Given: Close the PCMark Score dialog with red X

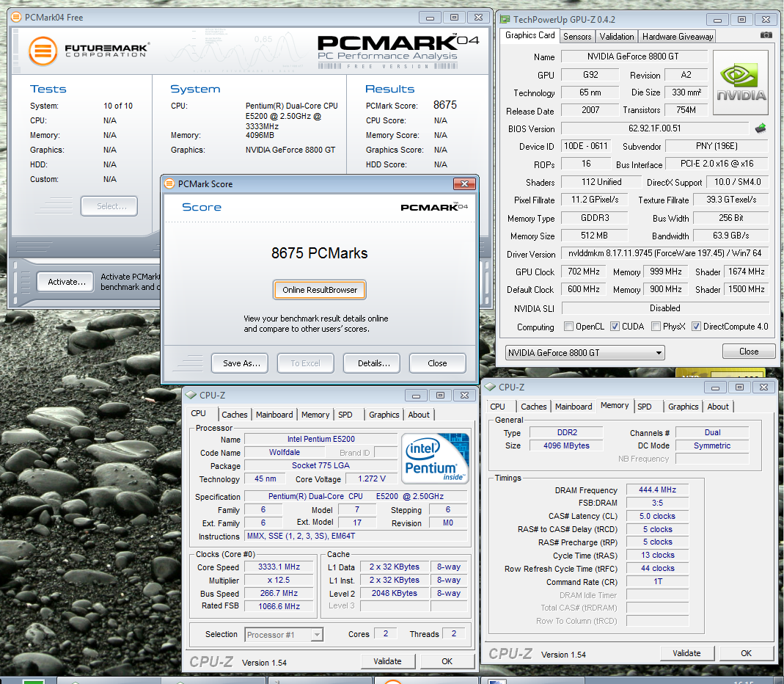Looking at the screenshot, I should click(x=464, y=183).
